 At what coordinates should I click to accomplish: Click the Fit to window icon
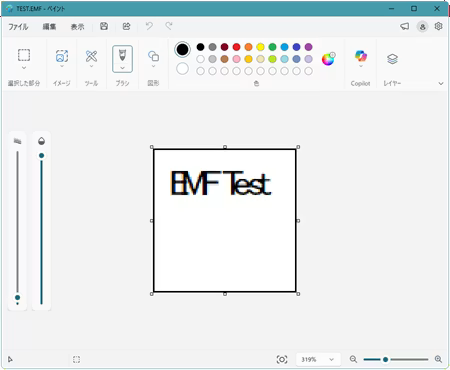(x=282, y=359)
